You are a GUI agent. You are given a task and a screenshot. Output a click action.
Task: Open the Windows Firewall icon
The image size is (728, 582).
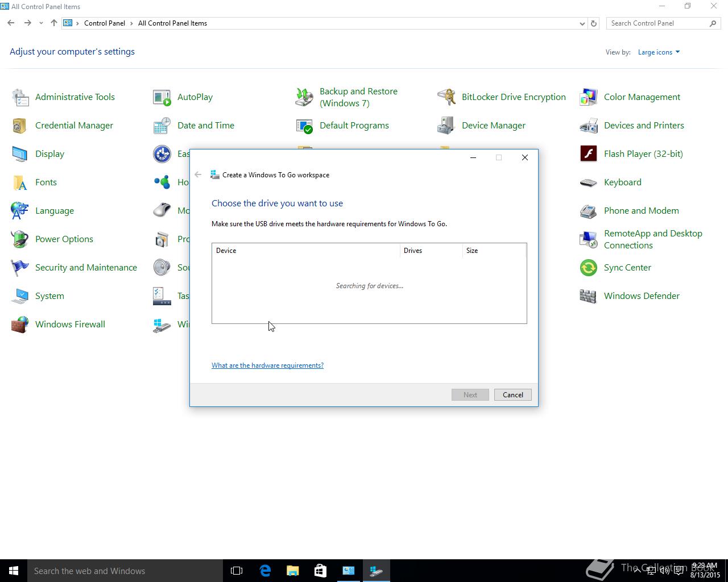(20, 325)
